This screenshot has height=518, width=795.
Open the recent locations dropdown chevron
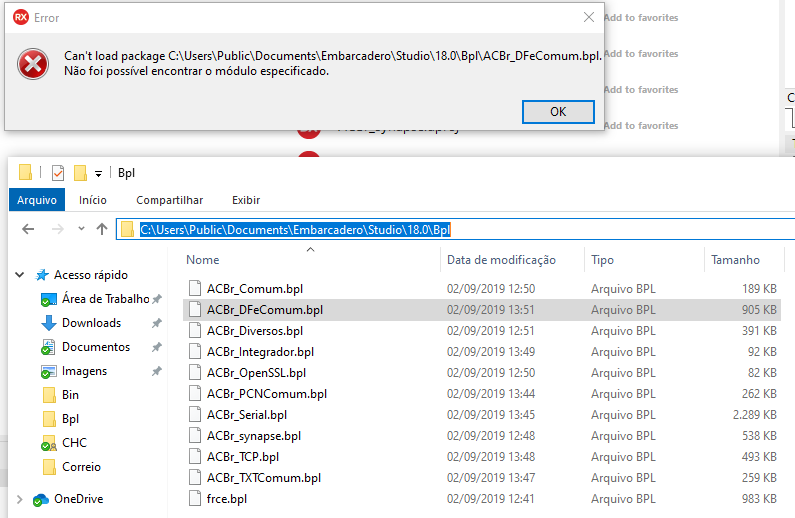pyautogui.click(x=81, y=229)
